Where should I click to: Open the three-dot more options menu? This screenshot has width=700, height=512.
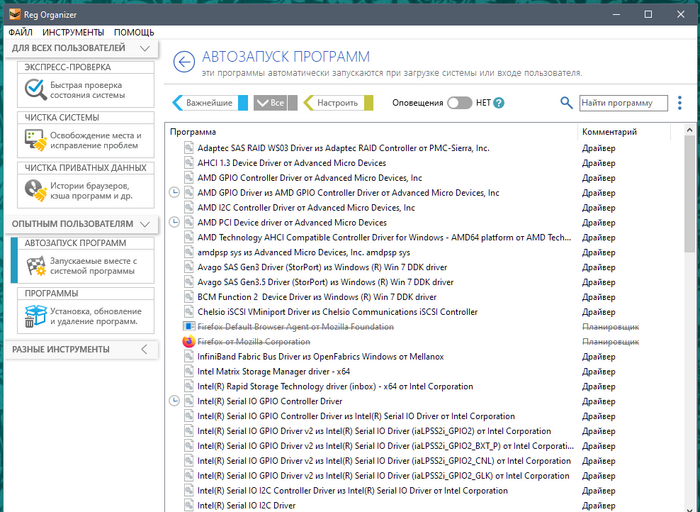coord(680,103)
